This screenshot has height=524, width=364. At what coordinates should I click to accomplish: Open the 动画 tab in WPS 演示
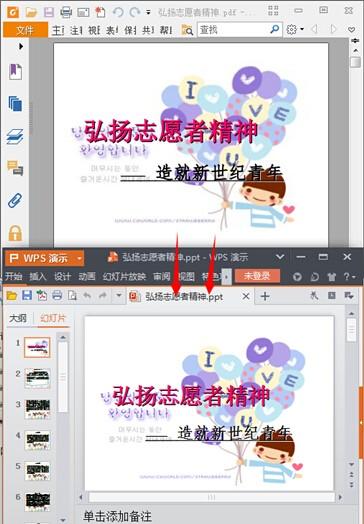[x=87, y=276]
